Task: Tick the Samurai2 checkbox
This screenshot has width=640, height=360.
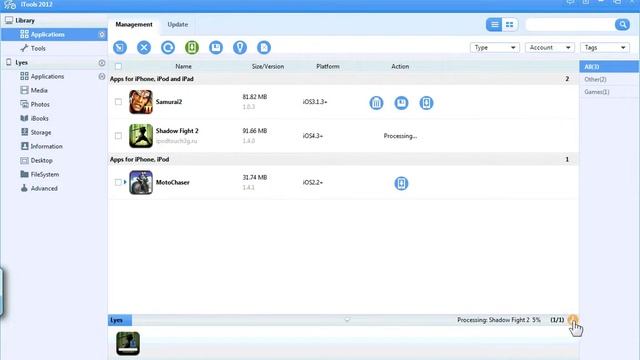Action: [118, 102]
